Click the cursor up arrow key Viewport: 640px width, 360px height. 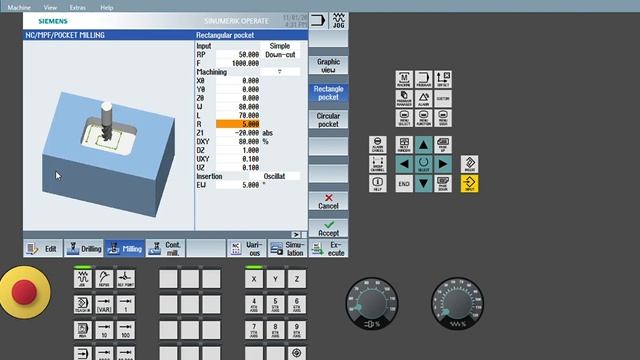click(x=423, y=144)
